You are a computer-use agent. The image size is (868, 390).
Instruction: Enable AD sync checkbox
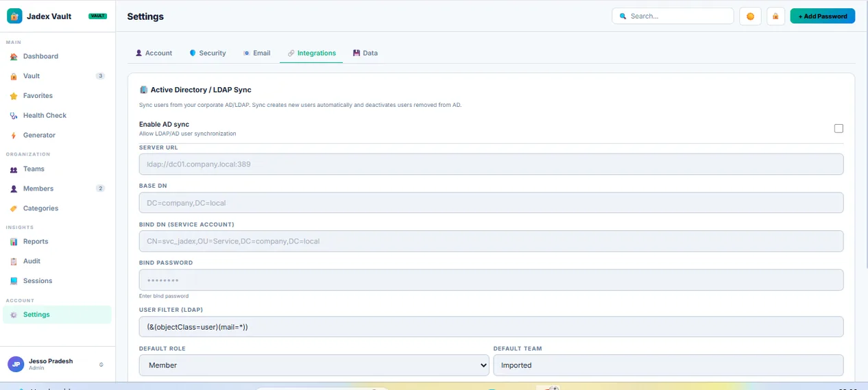(x=839, y=128)
